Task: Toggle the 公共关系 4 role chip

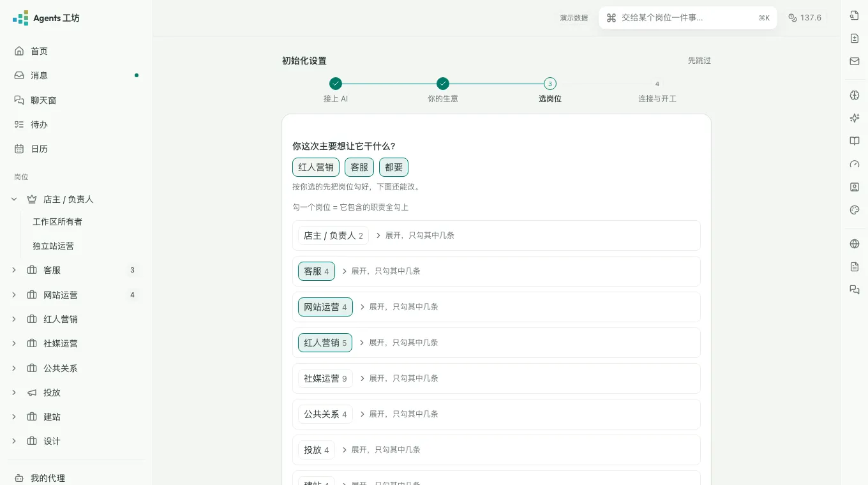Action: tap(325, 414)
